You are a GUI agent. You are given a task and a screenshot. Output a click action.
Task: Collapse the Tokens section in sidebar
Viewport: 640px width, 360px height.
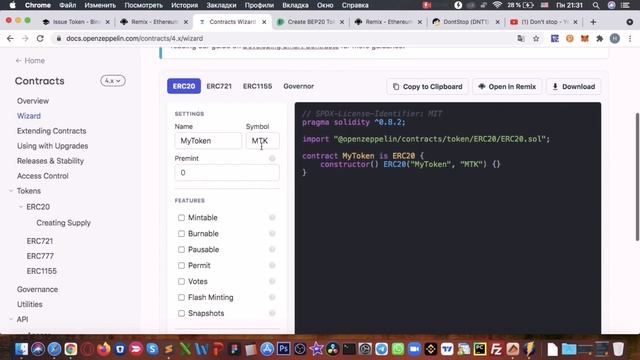click(x=11, y=191)
